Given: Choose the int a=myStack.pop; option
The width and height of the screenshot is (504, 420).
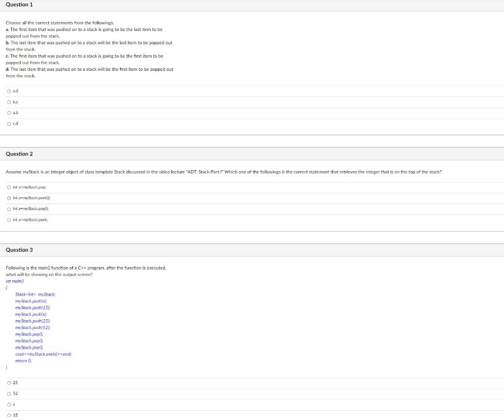Looking at the screenshot, I should [x=27, y=187].
